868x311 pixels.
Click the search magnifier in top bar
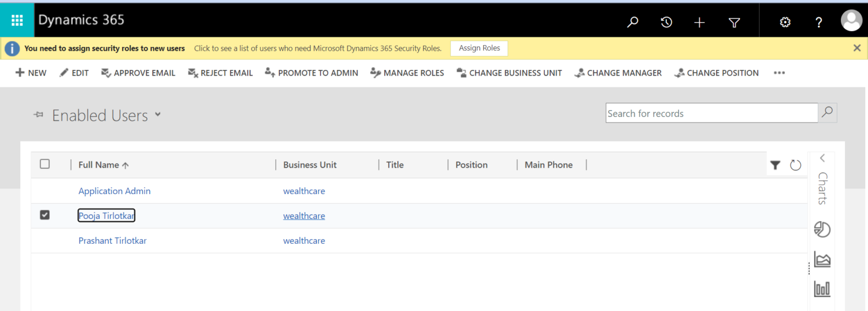[x=633, y=22]
